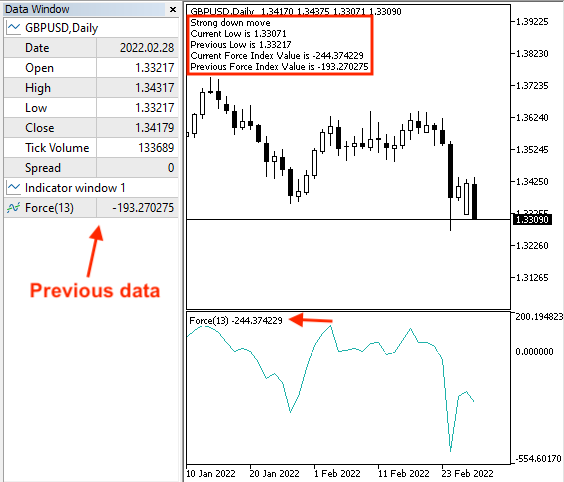The height and width of the screenshot is (482, 564).
Task: Click the 1.36240 price scale label
Action: click(x=532, y=118)
